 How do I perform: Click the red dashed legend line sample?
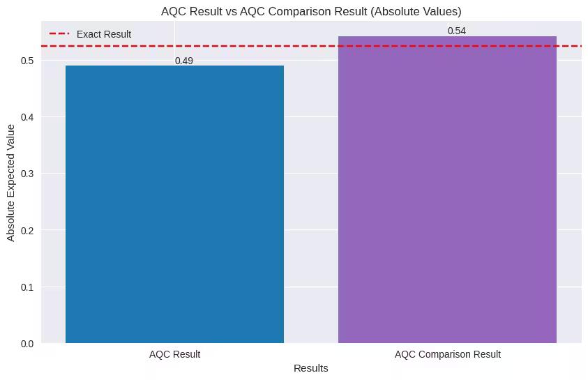point(59,33)
